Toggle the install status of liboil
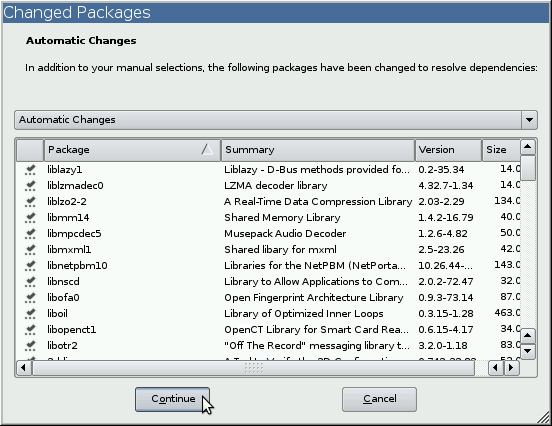 pyautogui.click(x=30, y=314)
